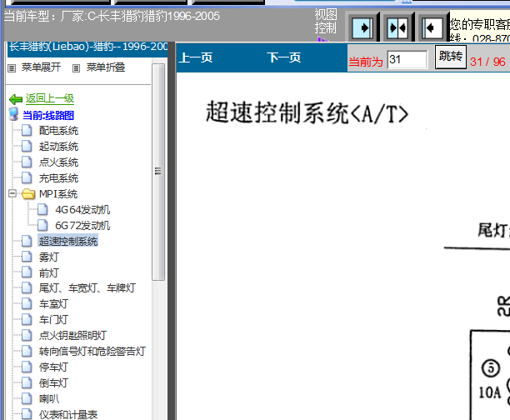
Task: Open 尾灯、车宽灯、车牌灯 diagram
Action: [x=87, y=288]
